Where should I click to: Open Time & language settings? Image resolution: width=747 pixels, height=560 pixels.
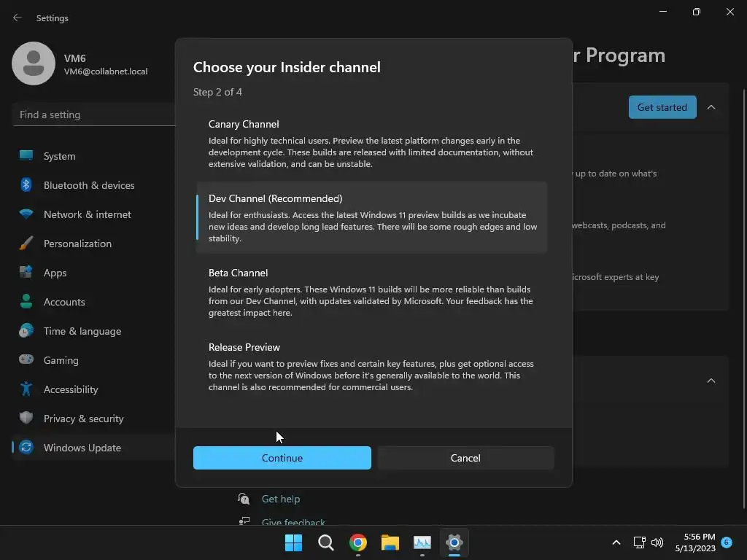pyautogui.click(x=82, y=331)
